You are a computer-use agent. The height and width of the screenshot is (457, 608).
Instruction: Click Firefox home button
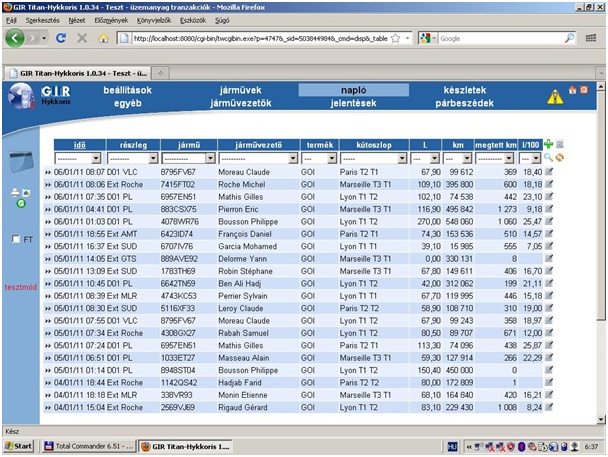click(x=103, y=38)
